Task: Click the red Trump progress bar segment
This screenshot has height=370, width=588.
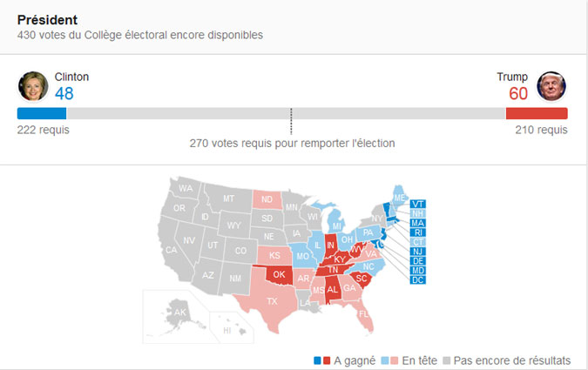Action: [537, 113]
